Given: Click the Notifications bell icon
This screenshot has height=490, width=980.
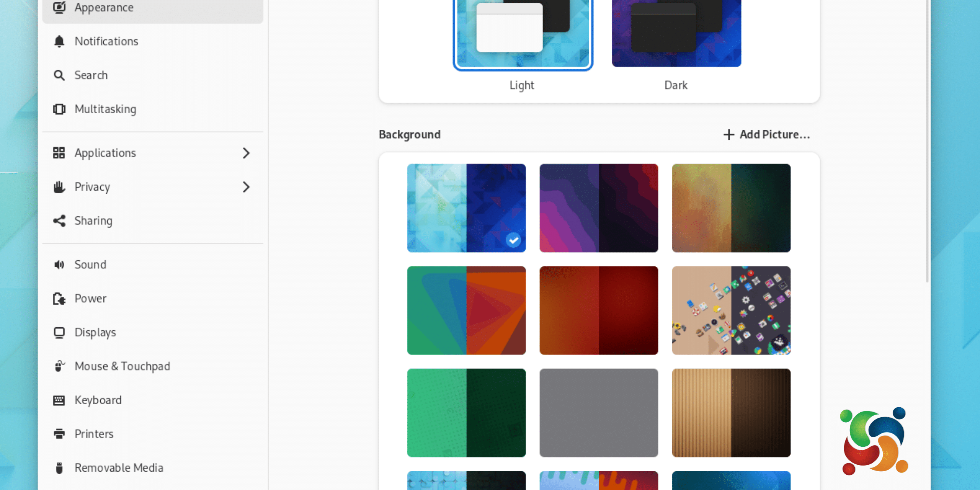Looking at the screenshot, I should 59,41.
